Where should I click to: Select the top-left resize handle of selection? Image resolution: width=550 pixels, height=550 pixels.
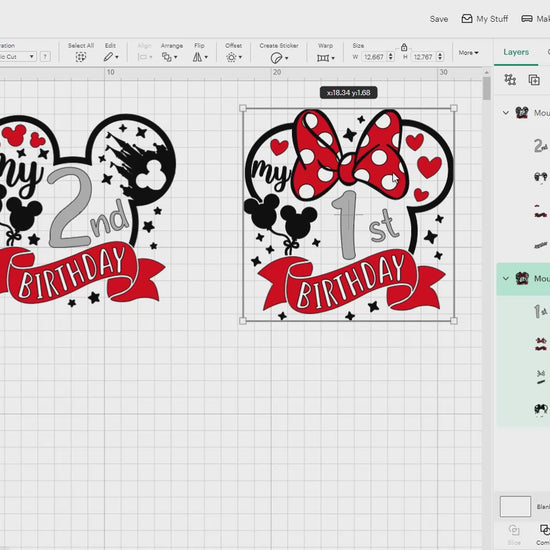pos(243,108)
